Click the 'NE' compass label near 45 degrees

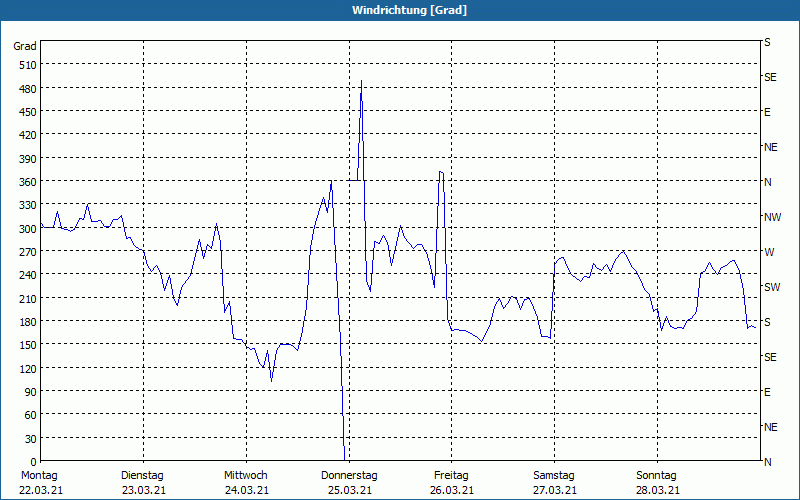[771, 427]
